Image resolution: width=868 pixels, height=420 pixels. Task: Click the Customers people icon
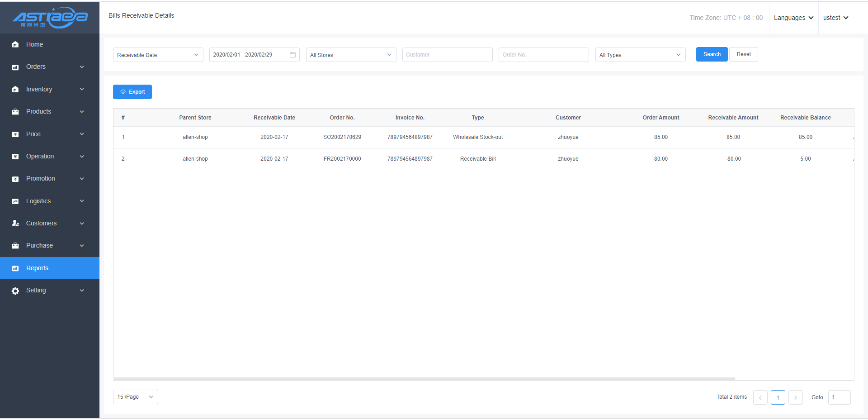[15, 224]
